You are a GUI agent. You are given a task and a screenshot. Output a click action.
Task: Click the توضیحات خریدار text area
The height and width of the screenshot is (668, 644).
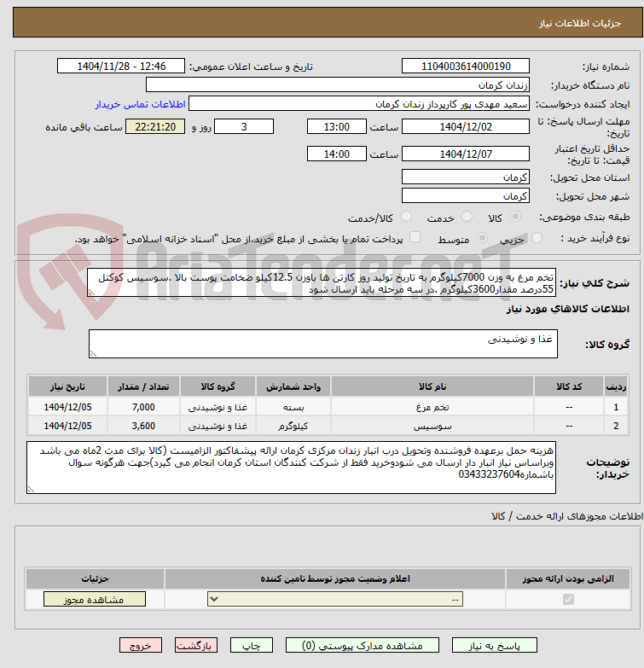292,468
